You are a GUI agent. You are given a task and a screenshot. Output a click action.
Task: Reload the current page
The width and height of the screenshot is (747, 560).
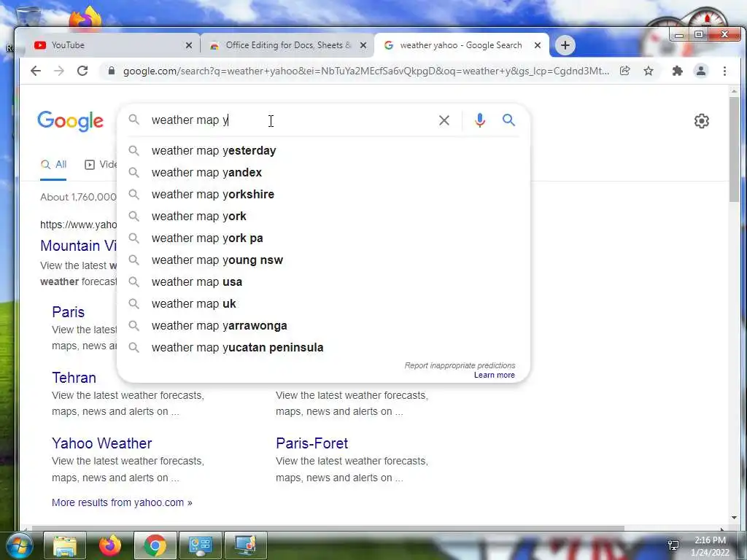(x=82, y=71)
